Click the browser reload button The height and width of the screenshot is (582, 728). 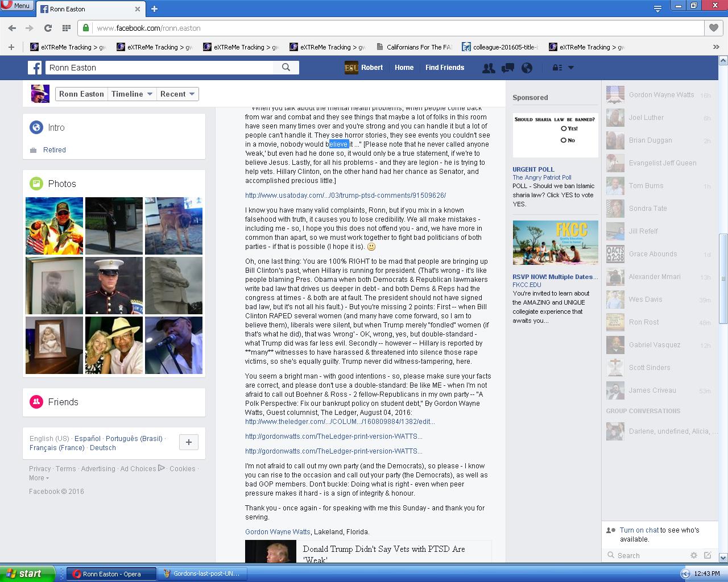[x=48, y=28]
